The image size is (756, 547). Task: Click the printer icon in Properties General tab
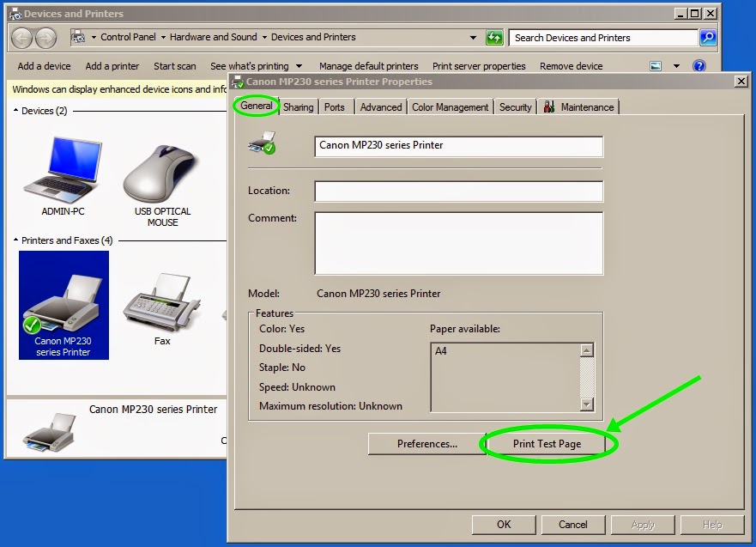263,143
